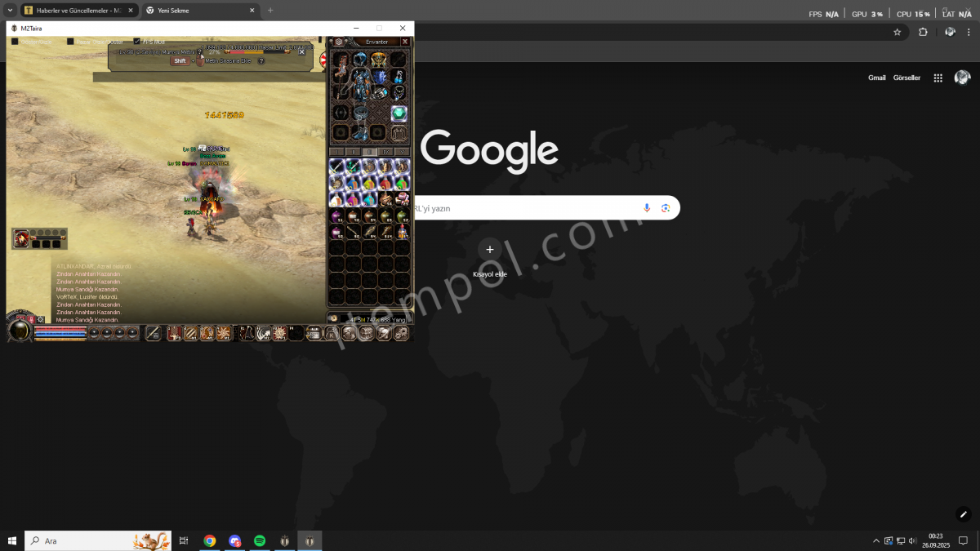The width and height of the screenshot is (980, 551).
Task: Show hidden system tray icons chevron
Action: (876, 540)
